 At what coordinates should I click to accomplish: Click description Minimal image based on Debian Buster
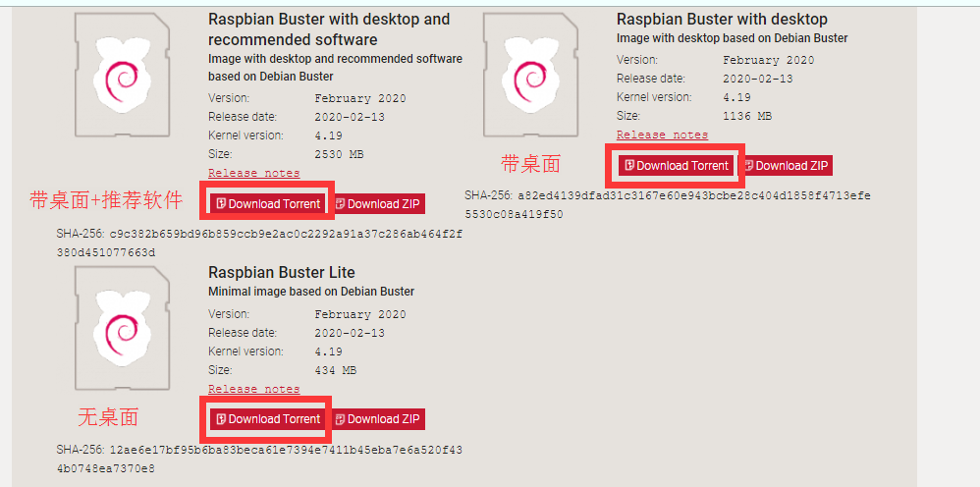pos(311,292)
